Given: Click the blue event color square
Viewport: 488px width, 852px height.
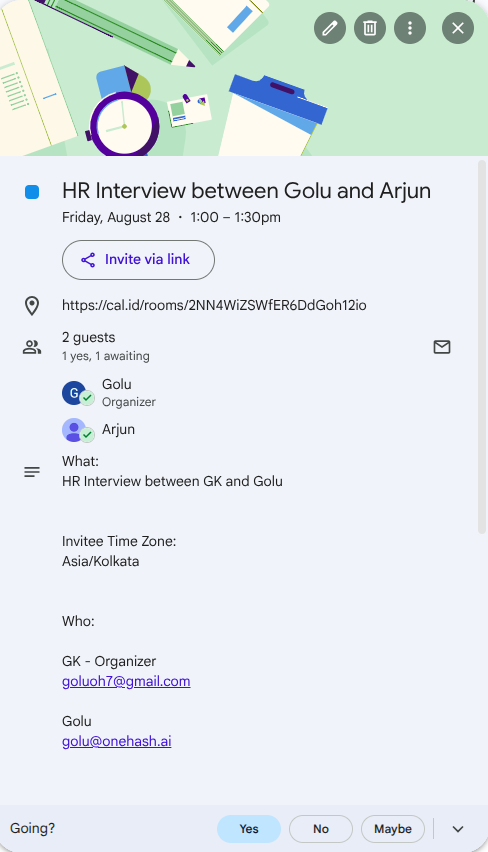Looking at the screenshot, I should [32, 192].
